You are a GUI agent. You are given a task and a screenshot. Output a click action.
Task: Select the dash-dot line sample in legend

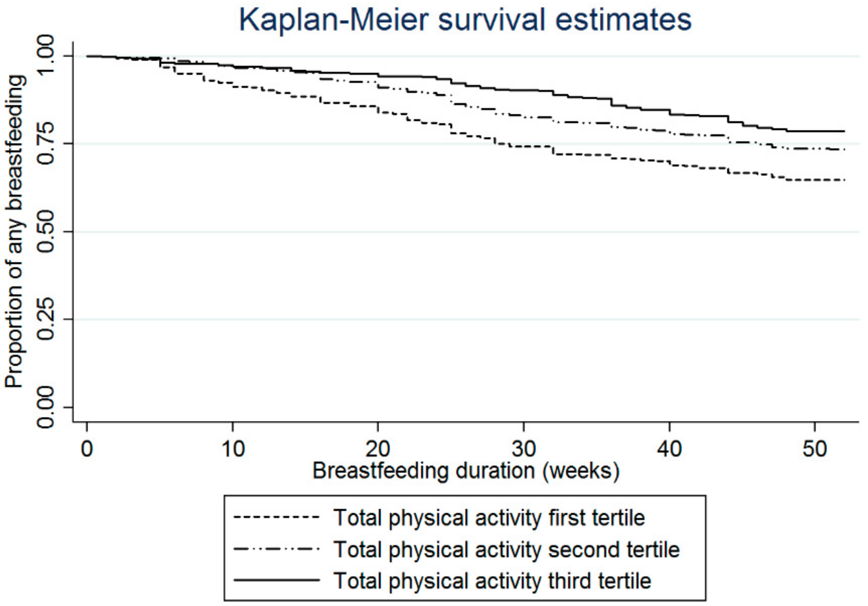pos(276,549)
